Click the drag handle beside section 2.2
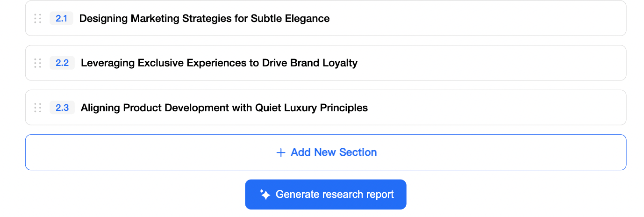This screenshot has height=217, width=644. point(38,63)
